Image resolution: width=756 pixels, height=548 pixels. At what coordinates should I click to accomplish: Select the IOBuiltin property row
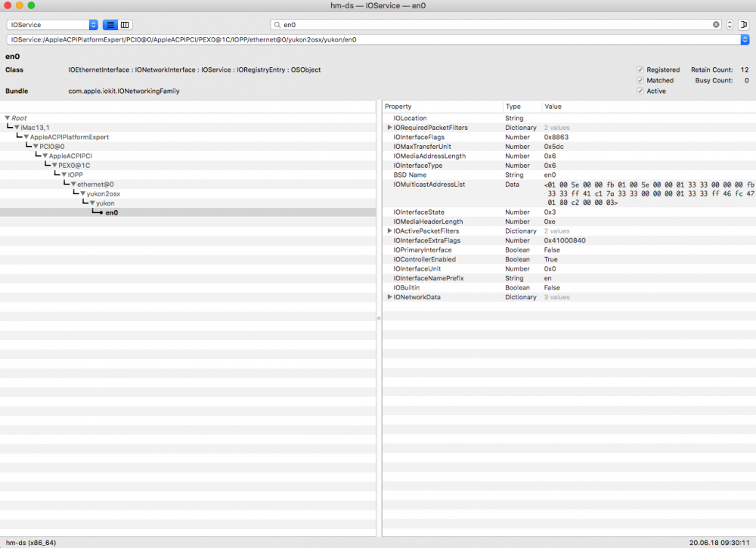point(569,288)
